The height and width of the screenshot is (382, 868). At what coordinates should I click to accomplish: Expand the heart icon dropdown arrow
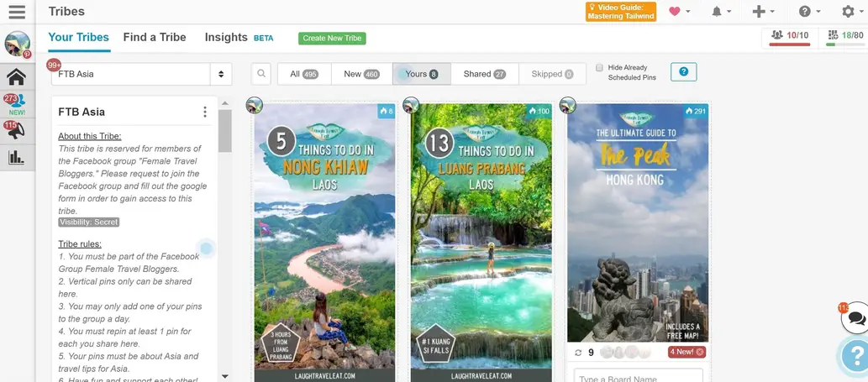click(x=687, y=12)
